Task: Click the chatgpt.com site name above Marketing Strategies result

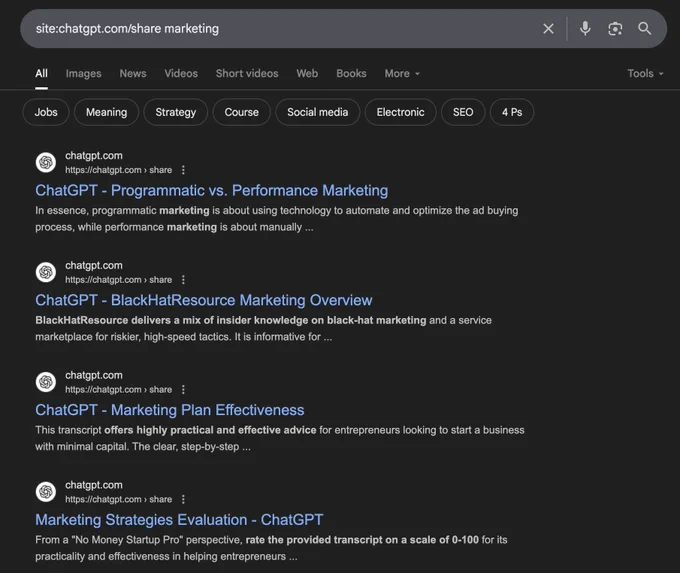Action: tap(94, 485)
